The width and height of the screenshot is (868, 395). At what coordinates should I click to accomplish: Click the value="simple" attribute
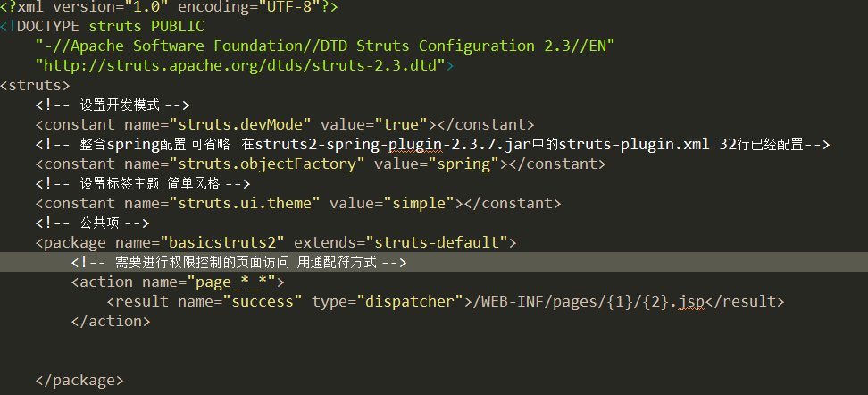point(393,204)
